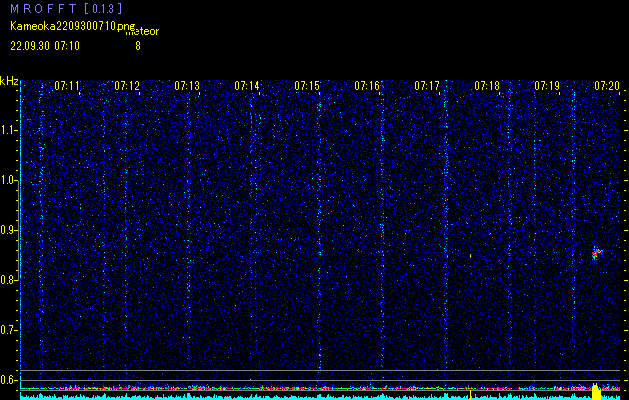The height and width of the screenshot is (400, 629).
Task: Click the 07:17 time marker
Action: pos(427,85)
